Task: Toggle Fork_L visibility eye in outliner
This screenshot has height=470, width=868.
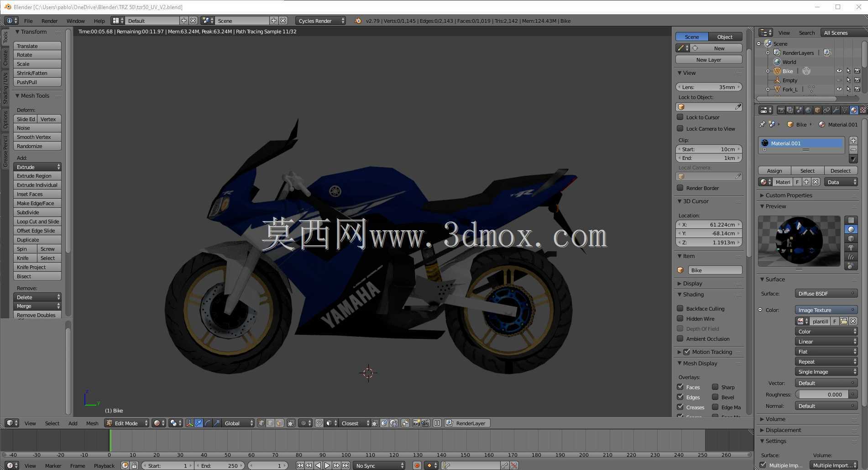Action: coord(839,89)
